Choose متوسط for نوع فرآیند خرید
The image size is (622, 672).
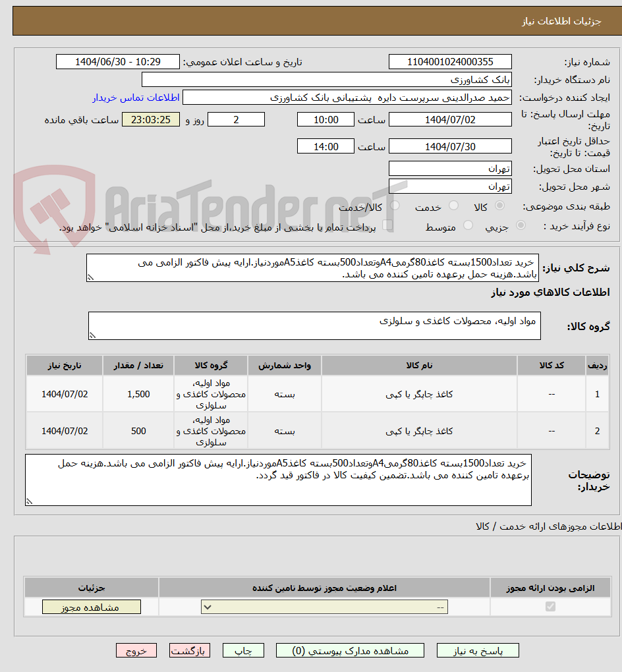[x=468, y=224]
